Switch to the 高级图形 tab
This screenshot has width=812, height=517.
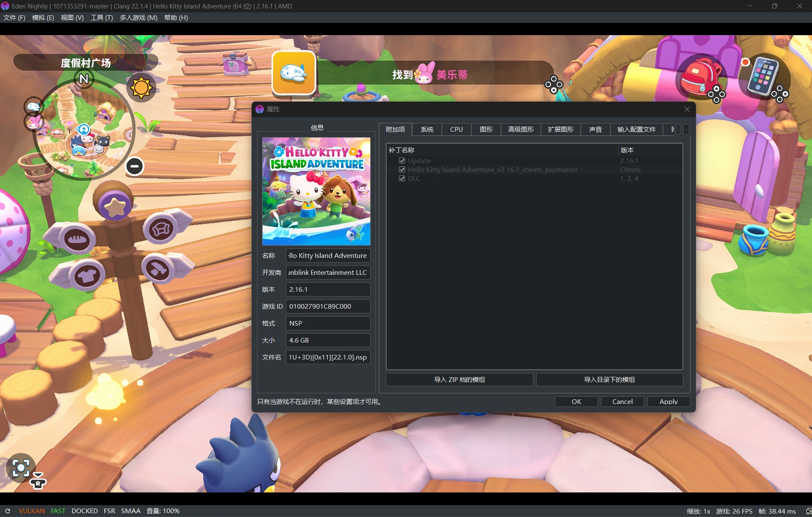(x=521, y=129)
